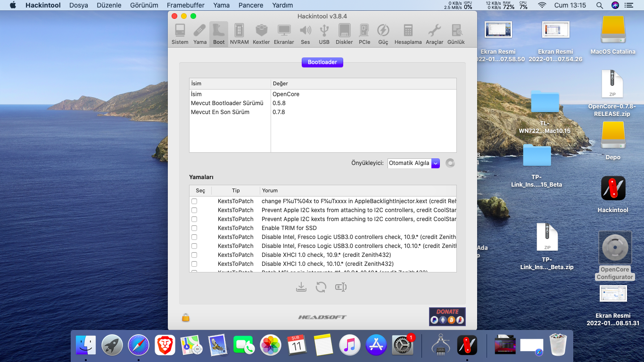Screen dimensions: 644x362
Task: Select the PCIe toolbar icon
Action: pyautogui.click(x=364, y=34)
